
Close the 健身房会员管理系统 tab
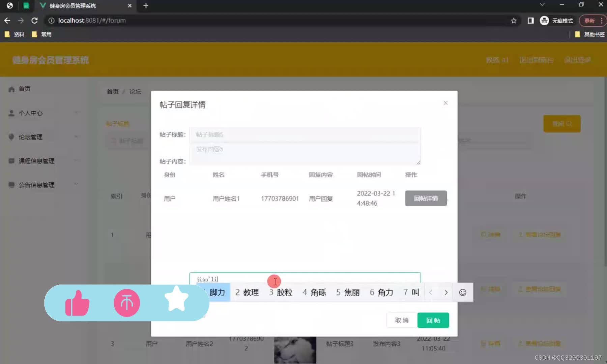tap(129, 5)
